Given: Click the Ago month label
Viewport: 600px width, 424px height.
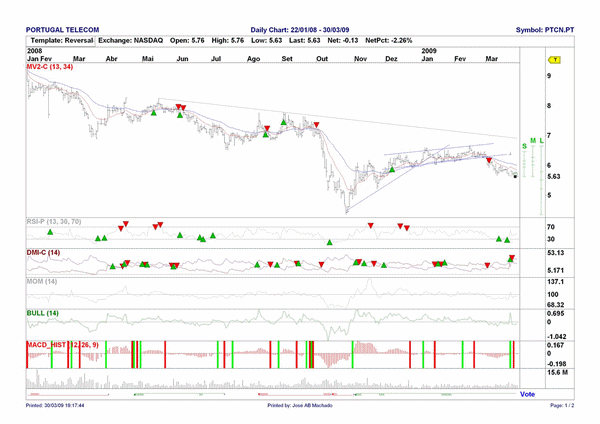Looking at the screenshot, I should coord(253,59).
